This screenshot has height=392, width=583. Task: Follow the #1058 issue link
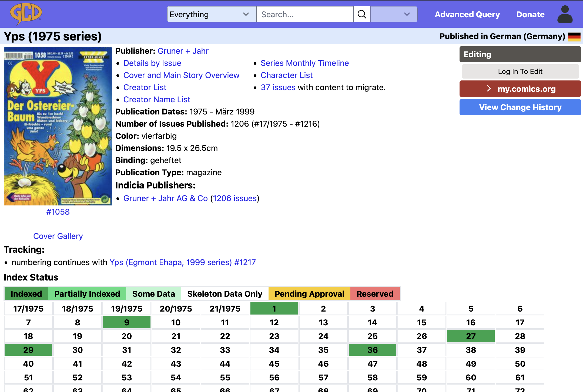[58, 212]
